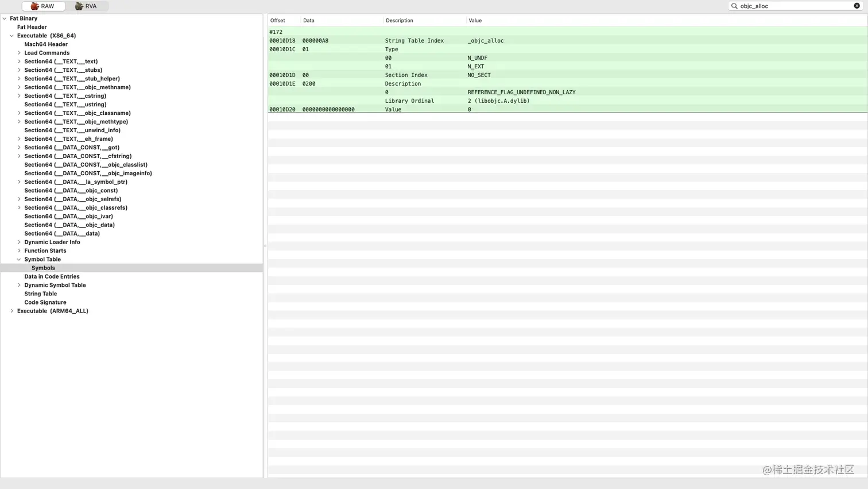This screenshot has width=868, height=489.
Task: Select the #172 symbol header row
Action: click(x=567, y=32)
